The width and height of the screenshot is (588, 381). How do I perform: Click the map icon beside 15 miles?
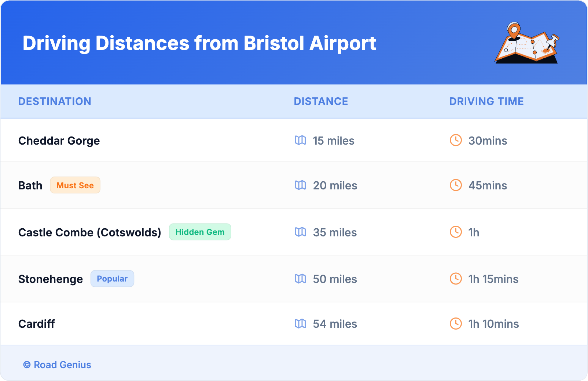pyautogui.click(x=300, y=140)
